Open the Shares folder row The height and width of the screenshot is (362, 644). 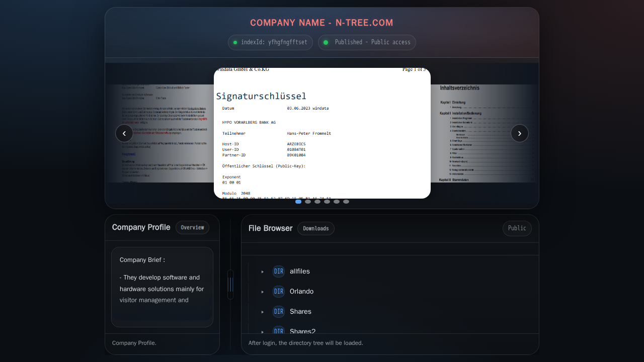coord(392,312)
